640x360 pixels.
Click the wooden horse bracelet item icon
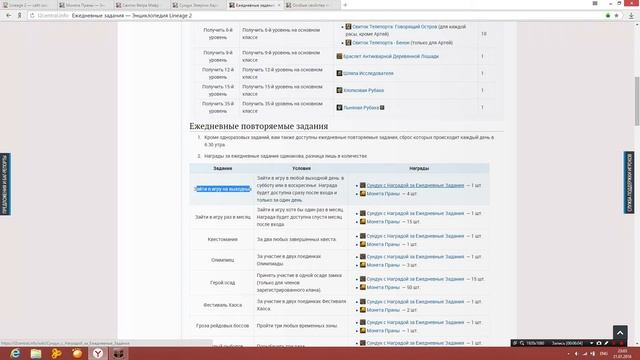[339, 56]
